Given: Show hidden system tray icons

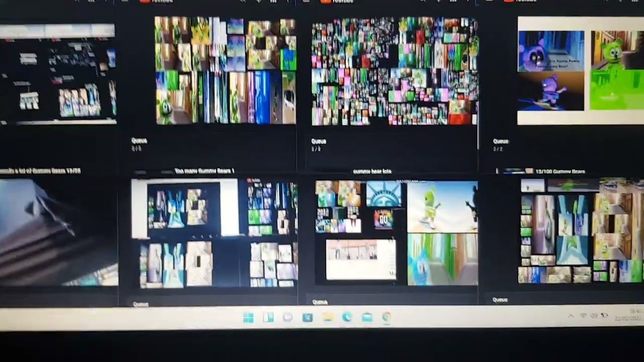Looking at the screenshot, I should click(x=571, y=316).
